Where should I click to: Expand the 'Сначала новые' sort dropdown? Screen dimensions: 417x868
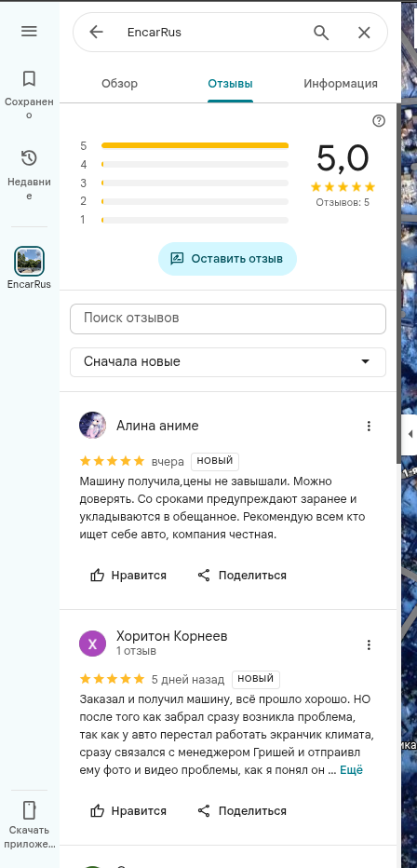coord(228,362)
